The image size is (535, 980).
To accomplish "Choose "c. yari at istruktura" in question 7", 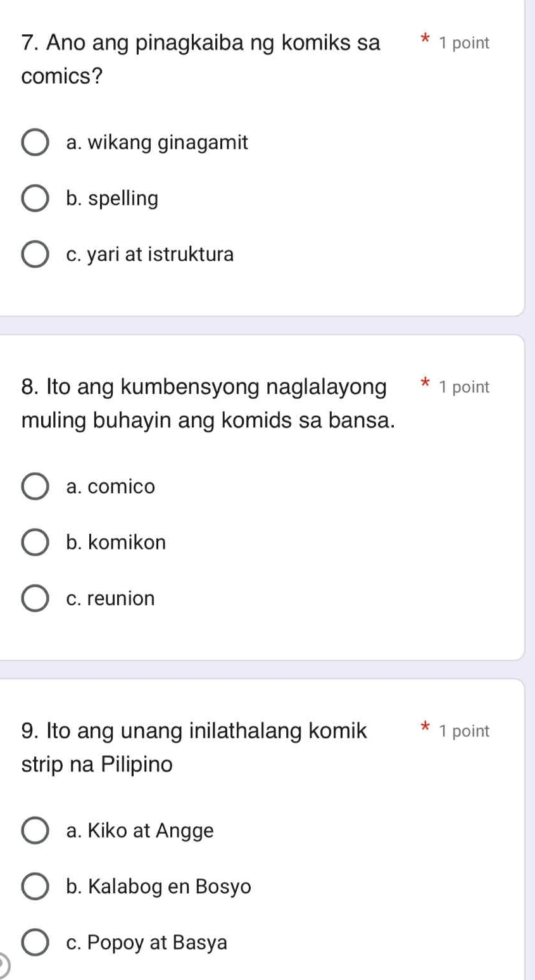I will 35,254.
